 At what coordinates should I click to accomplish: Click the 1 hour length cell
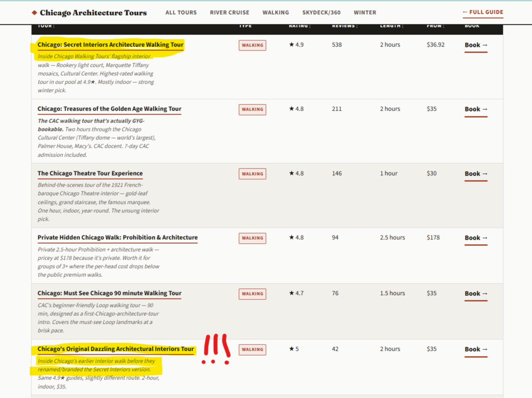pos(389,173)
